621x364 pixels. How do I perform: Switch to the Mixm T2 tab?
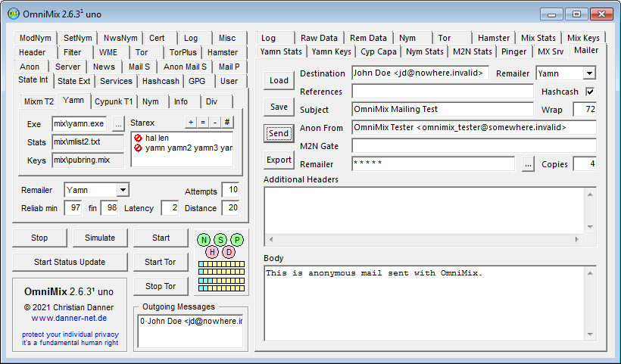coord(39,101)
